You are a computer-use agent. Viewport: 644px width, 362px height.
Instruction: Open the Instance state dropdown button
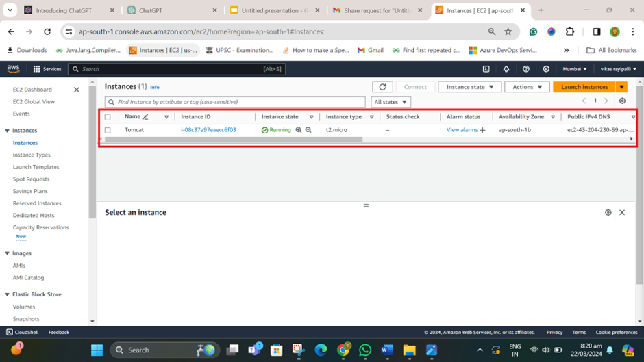[x=469, y=87]
